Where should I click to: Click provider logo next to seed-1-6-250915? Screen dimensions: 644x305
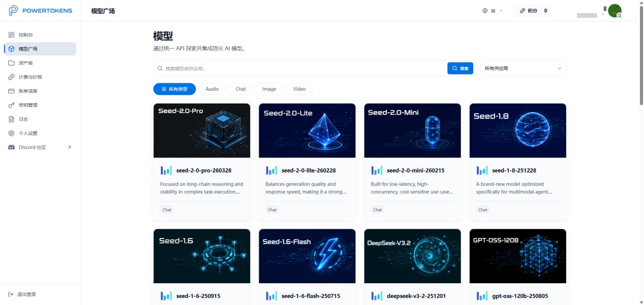[x=166, y=296]
